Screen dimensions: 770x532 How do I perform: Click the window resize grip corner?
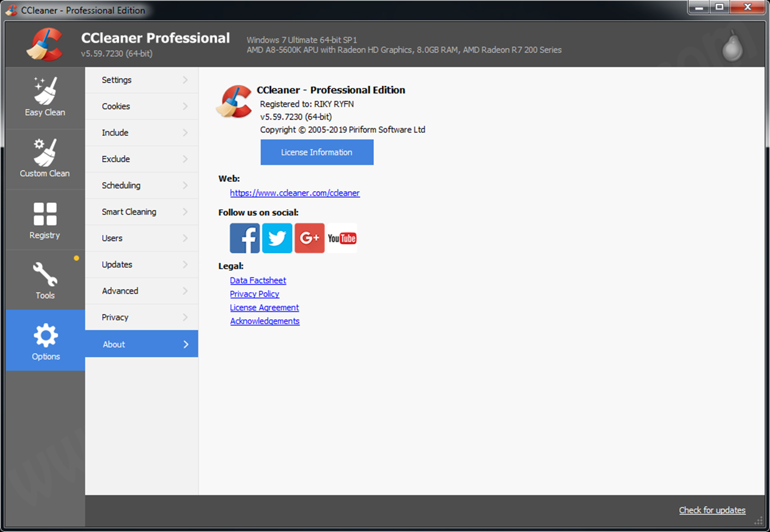click(x=759, y=521)
